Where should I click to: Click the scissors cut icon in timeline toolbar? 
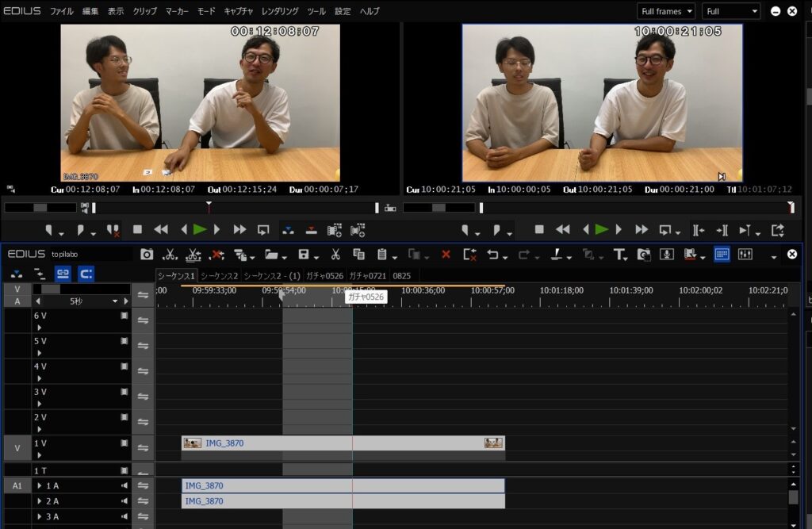(335, 255)
